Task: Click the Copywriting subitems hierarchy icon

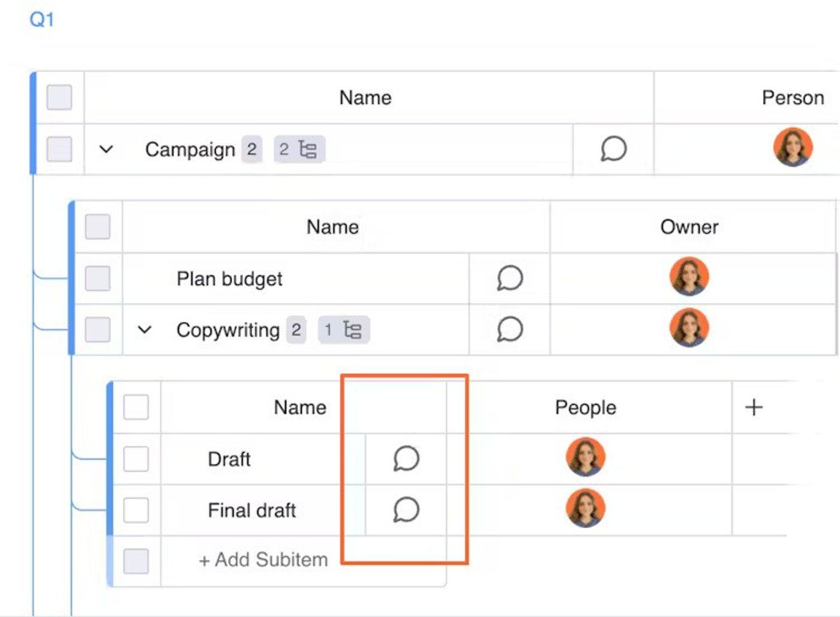Action: click(352, 330)
